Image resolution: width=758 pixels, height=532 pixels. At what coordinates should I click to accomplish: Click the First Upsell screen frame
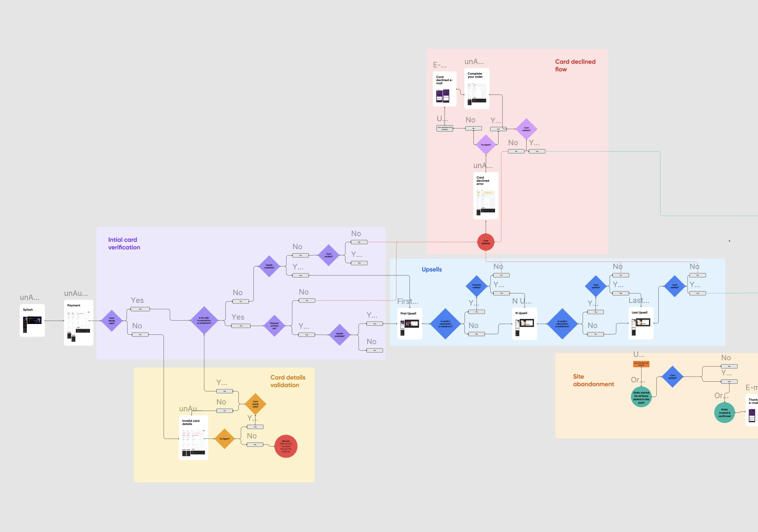[x=410, y=324]
